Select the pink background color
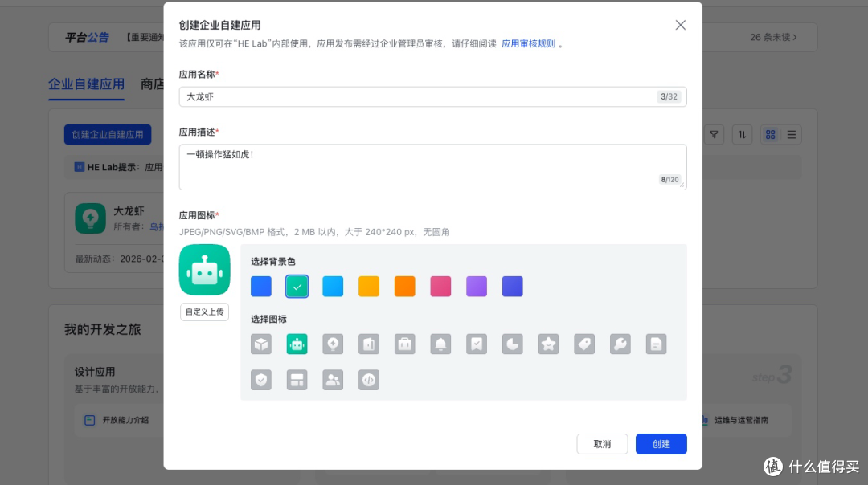This screenshot has width=868, height=485. (440, 287)
